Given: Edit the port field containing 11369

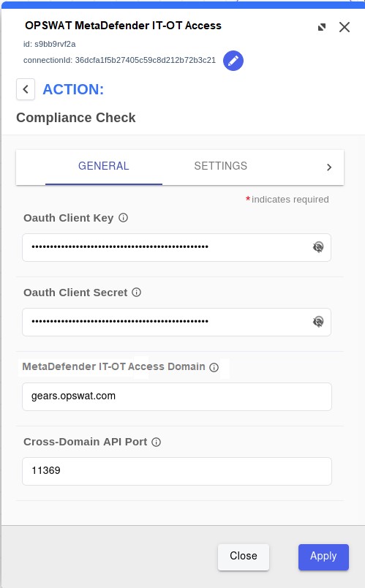Looking at the screenshot, I should [177, 471].
